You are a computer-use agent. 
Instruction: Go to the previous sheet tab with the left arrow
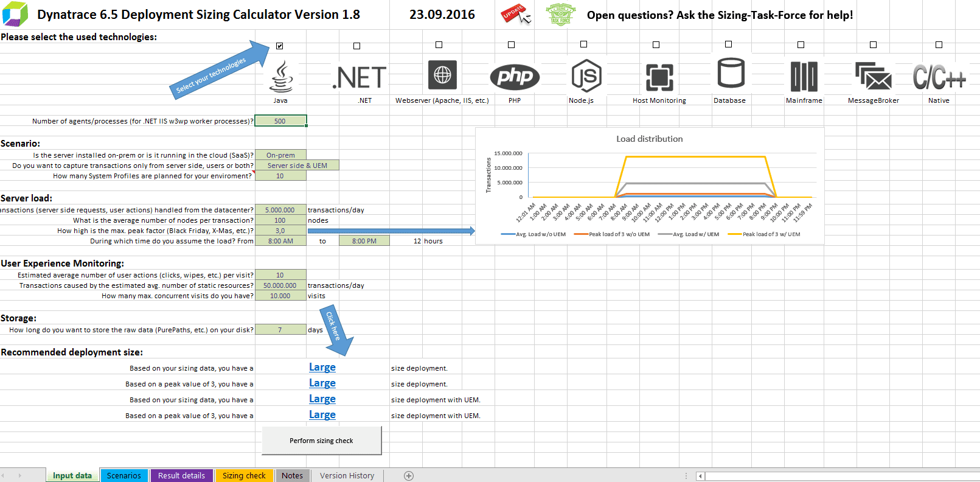click(3, 475)
